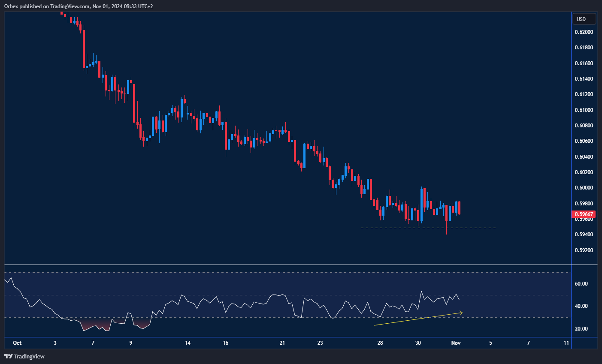The height and width of the screenshot is (364, 602).
Task: Select the yellow RSI divergence arrow
Action: [417, 319]
